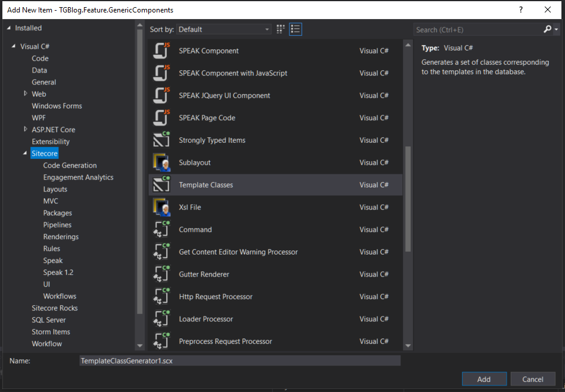Select the Windows Forms category
The width and height of the screenshot is (565, 392).
(57, 106)
